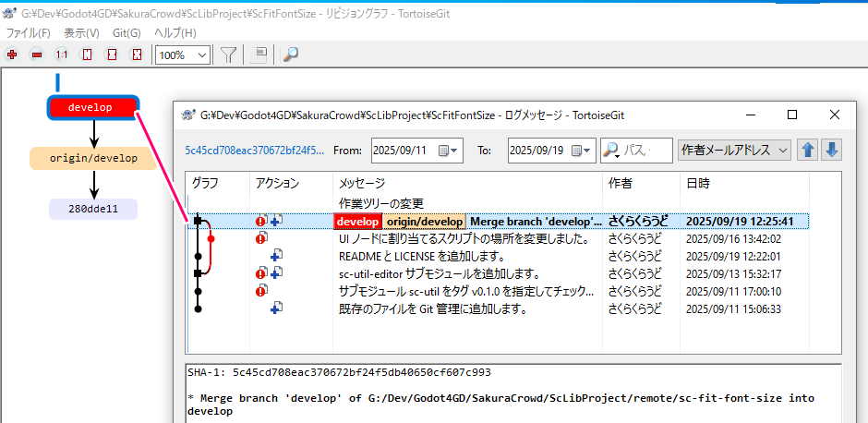Image resolution: width=868 pixels, height=423 pixels.
Task: Click the search filter magnifier dropdown icon
Action: pyautogui.click(x=611, y=151)
